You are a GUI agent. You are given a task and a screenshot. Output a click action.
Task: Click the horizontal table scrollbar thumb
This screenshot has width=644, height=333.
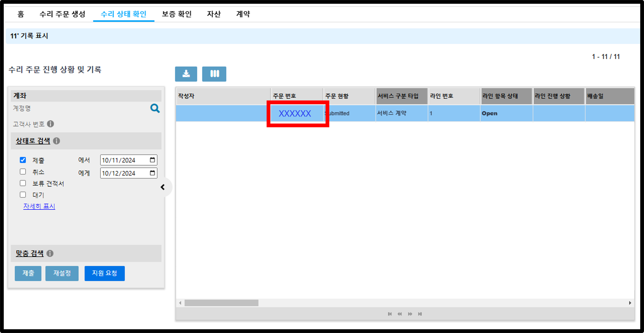click(x=221, y=303)
